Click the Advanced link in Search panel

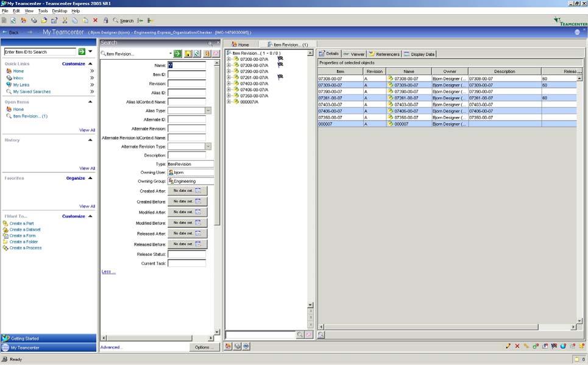(111, 347)
